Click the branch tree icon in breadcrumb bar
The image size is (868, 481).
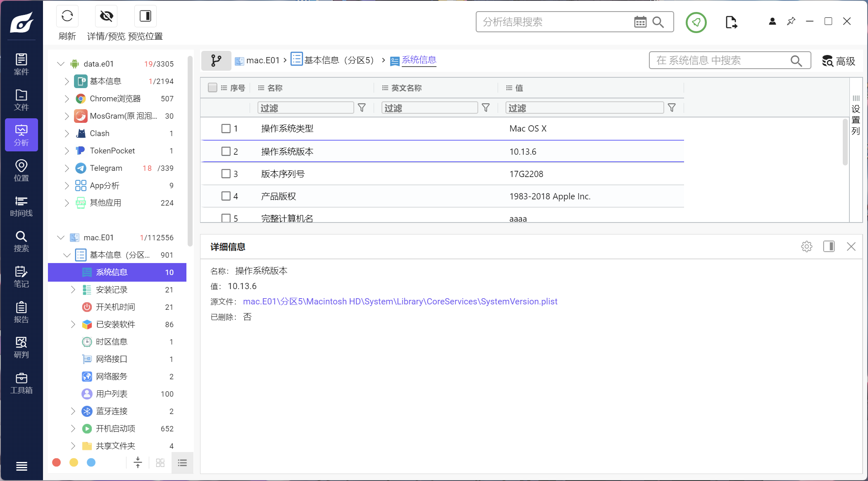coord(216,61)
